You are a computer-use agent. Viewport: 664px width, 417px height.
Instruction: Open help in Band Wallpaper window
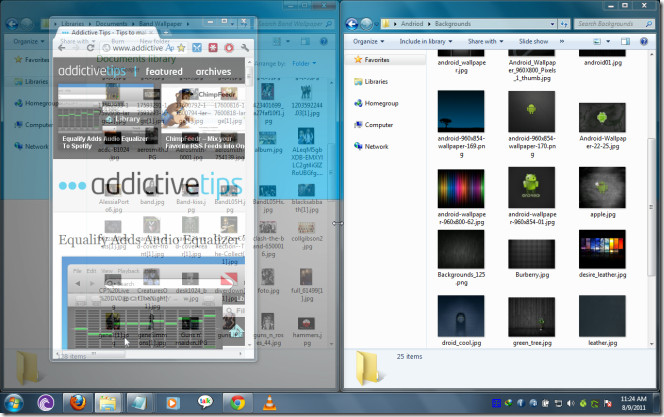324,41
